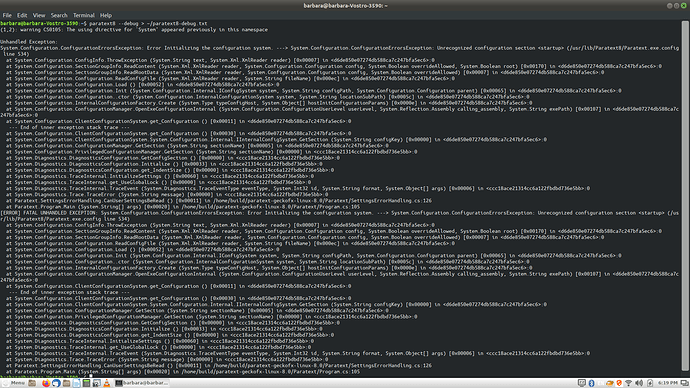Launch Firefox from the panel
This screenshot has height=388, width=690.
tap(46, 383)
